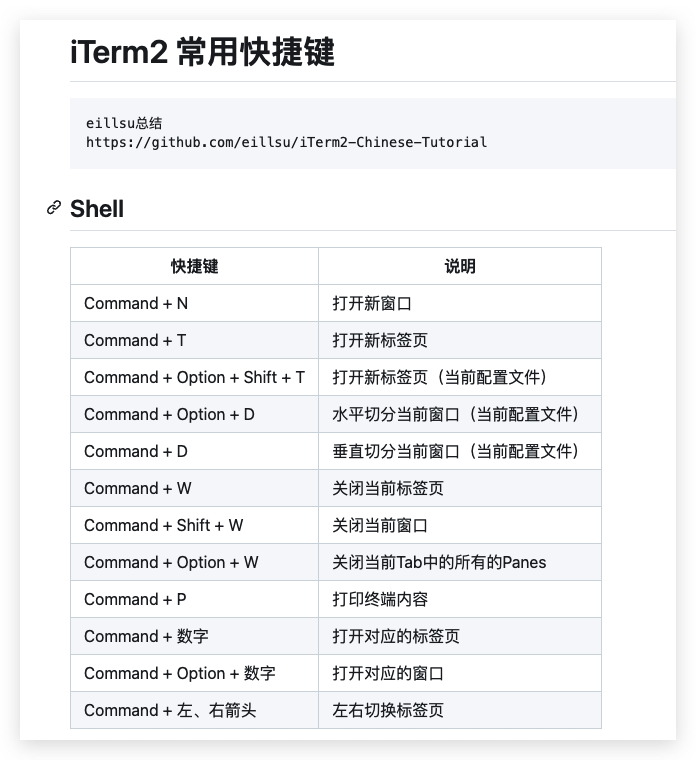Click the 垂直切分当前窗口 description cell
696x760 pixels.
pyautogui.click(x=460, y=451)
